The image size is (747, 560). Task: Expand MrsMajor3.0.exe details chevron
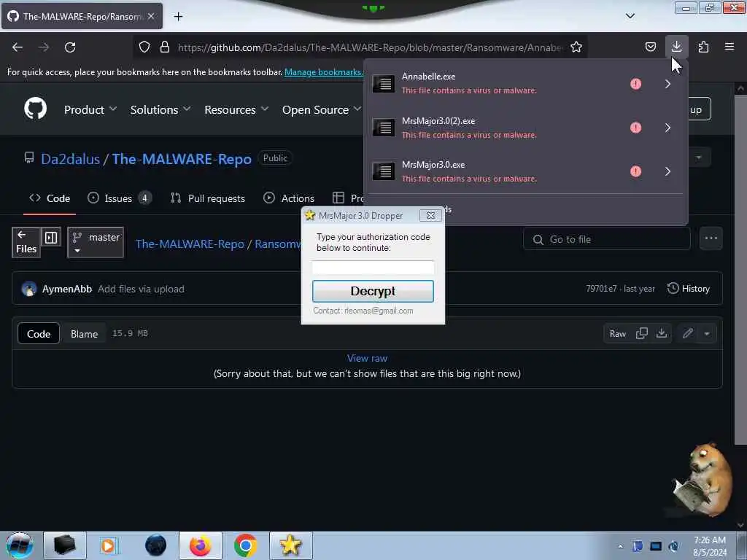coord(667,171)
